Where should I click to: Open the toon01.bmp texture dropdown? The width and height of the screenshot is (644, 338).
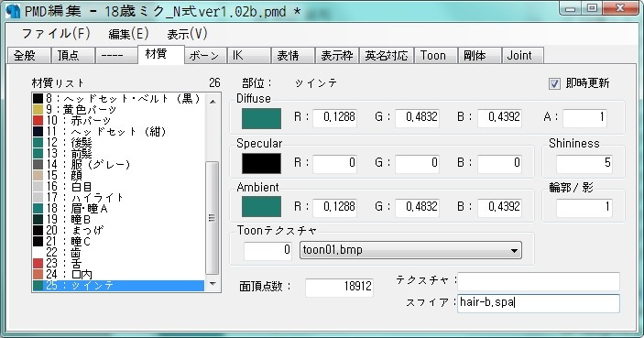coord(410,250)
